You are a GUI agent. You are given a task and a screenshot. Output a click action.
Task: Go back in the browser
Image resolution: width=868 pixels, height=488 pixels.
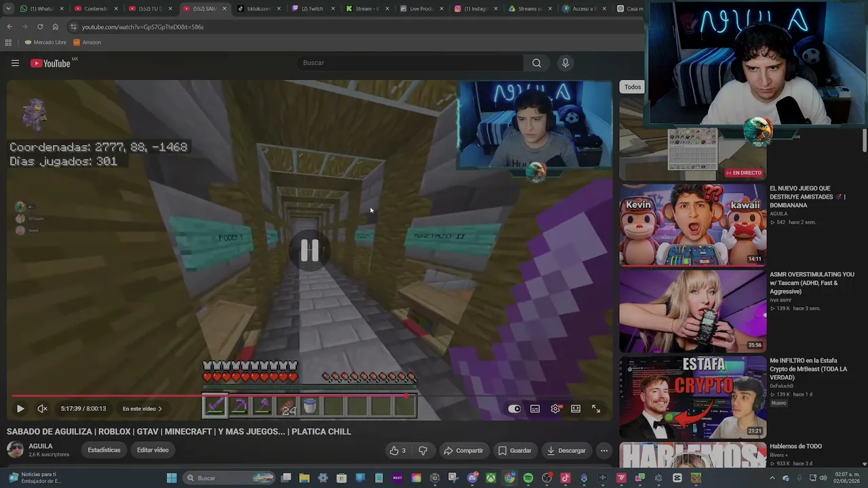coord(9,26)
